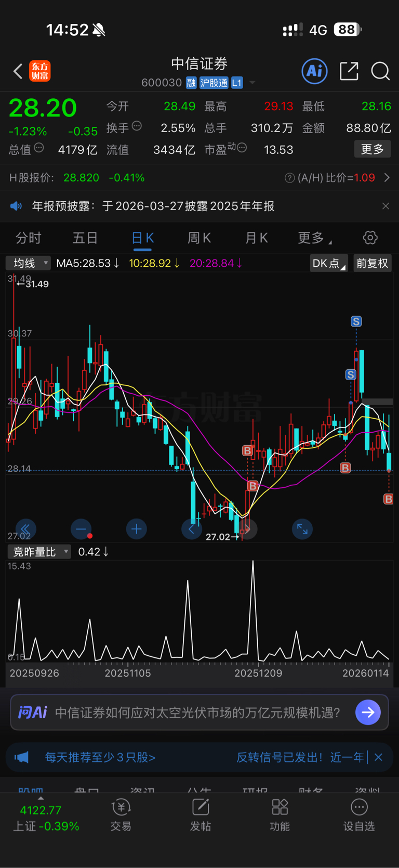Screen dimensions: 399x868
Task: Tap the 10:28.92 moving average value
Action: click(x=154, y=263)
